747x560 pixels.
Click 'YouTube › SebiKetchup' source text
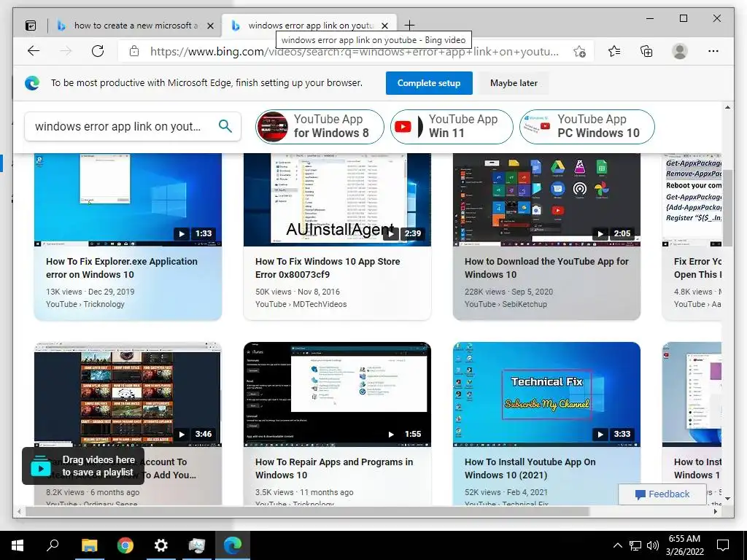pos(506,304)
